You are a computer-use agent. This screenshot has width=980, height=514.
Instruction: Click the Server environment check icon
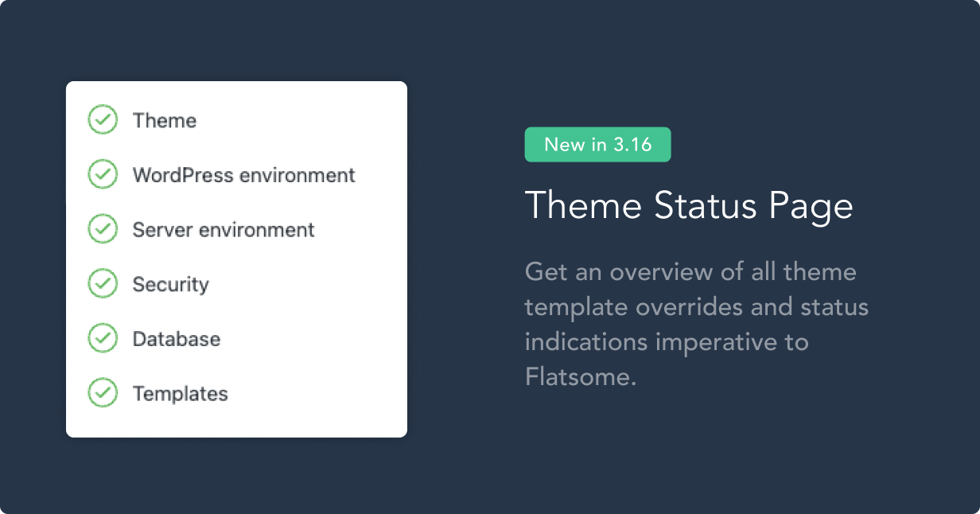[102, 230]
